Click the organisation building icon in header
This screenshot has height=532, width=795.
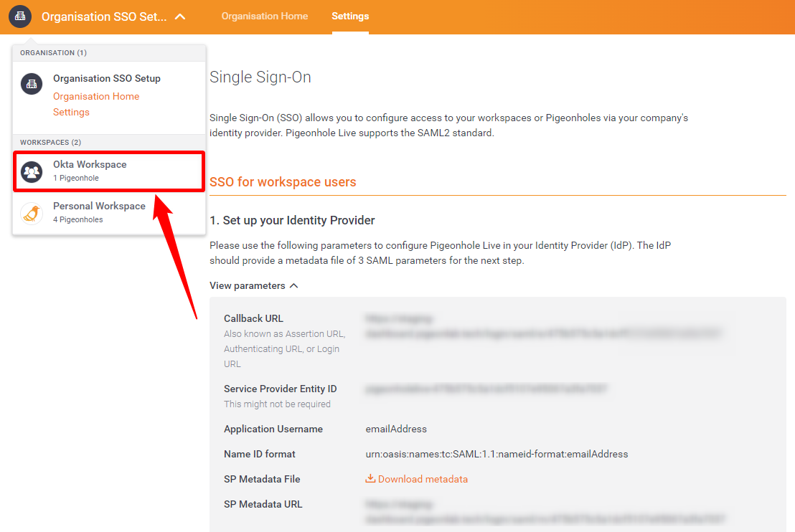(x=20, y=16)
